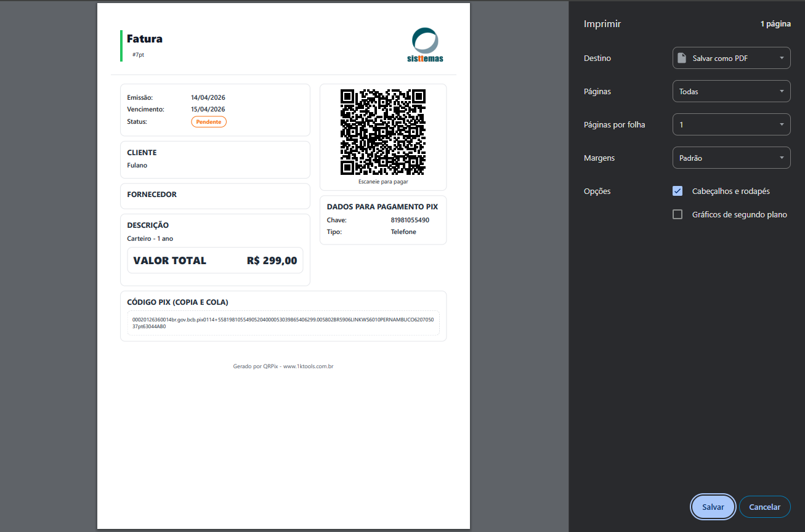
Task: Click the green accent bar beside Fatura
Action: (x=121, y=46)
